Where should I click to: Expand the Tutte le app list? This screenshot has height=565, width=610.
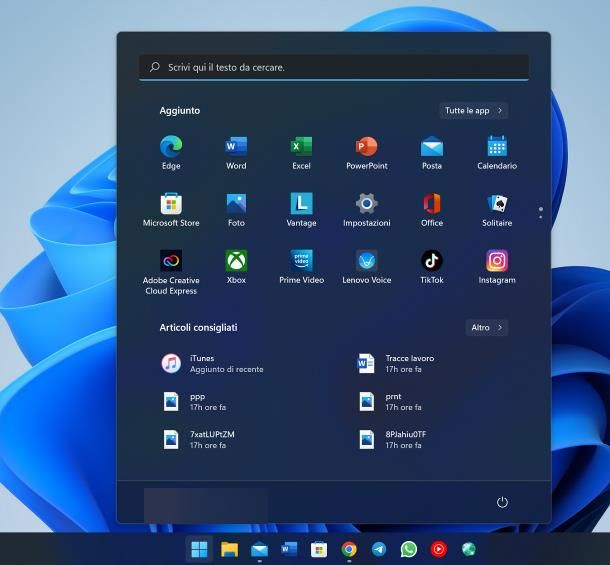tap(473, 111)
